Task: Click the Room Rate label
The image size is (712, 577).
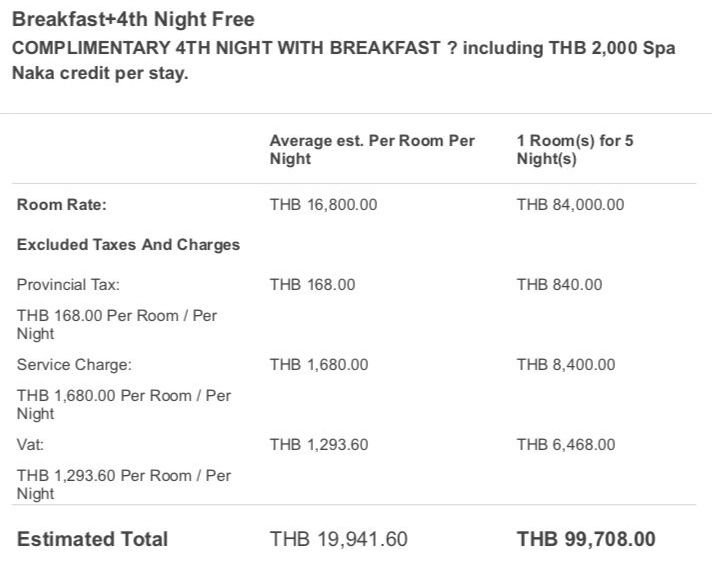Action: point(61,204)
